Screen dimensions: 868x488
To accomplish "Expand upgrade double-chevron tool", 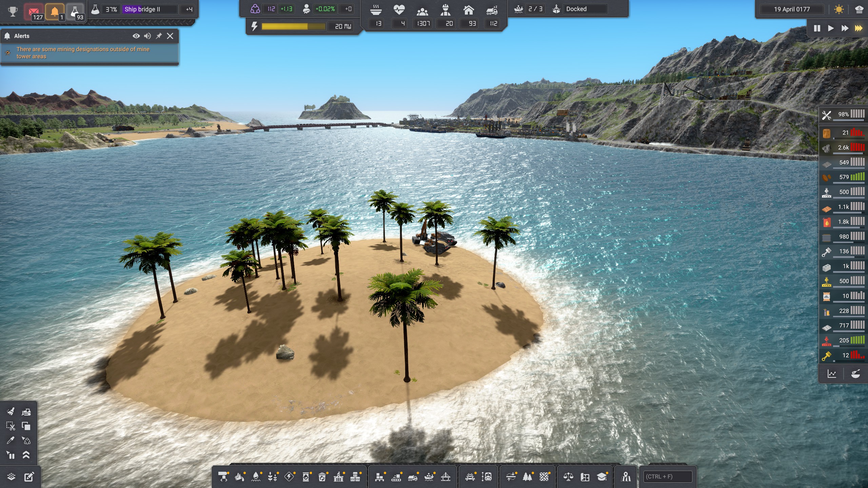I will point(26,455).
